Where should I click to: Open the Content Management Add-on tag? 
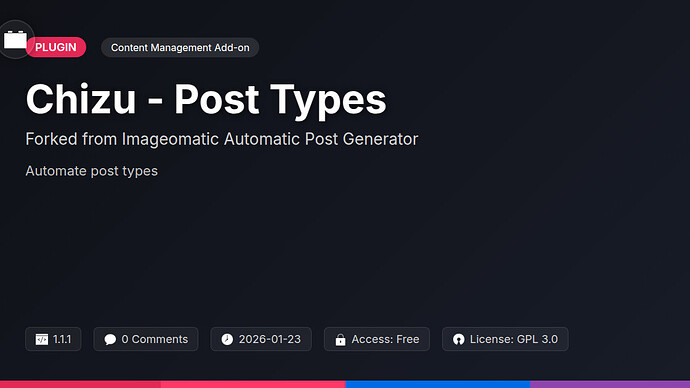(180, 48)
